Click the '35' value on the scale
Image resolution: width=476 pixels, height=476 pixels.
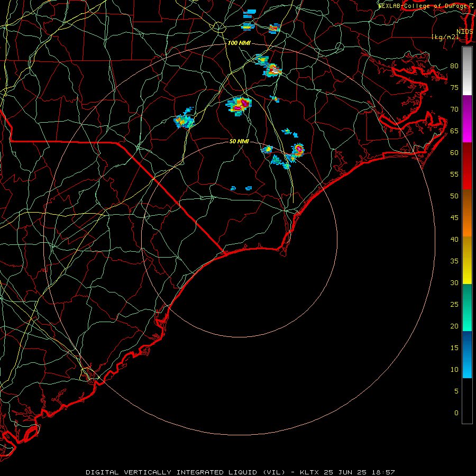(x=454, y=261)
